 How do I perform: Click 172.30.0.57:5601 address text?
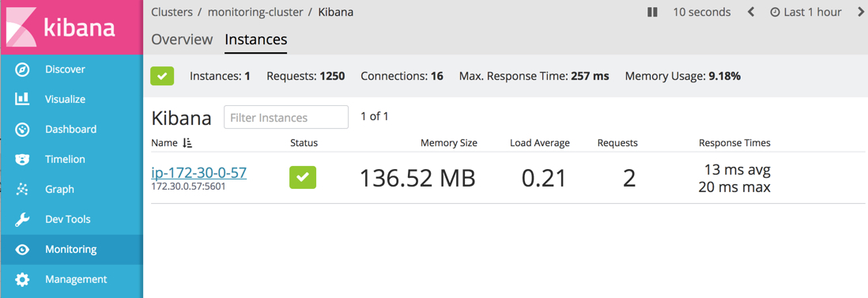188,187
